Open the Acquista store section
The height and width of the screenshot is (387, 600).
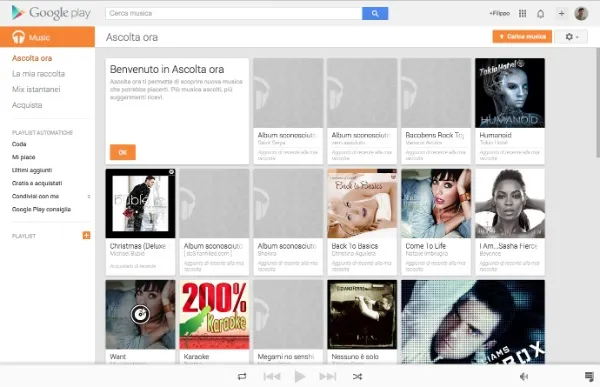click(x=27, y=105)
